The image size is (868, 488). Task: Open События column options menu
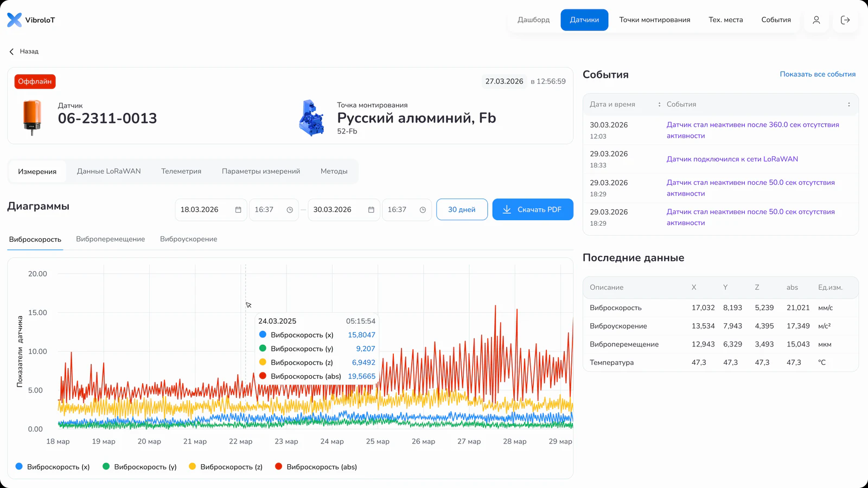849,104
